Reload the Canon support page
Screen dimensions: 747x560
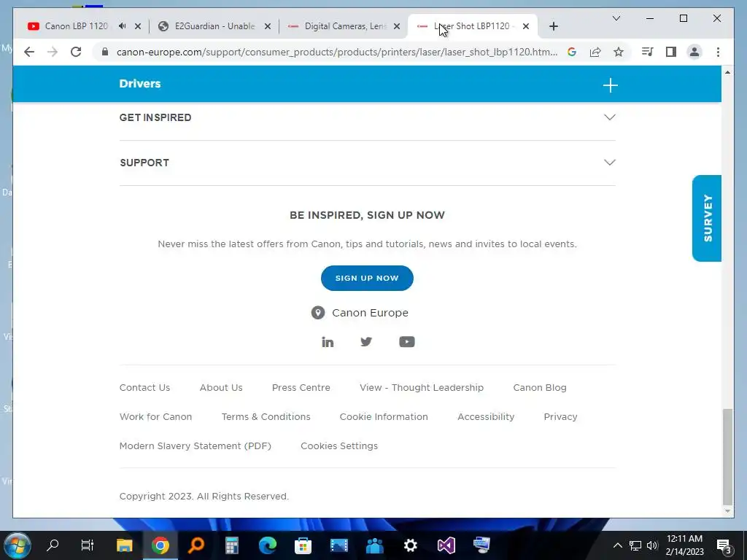pos(76,52)
